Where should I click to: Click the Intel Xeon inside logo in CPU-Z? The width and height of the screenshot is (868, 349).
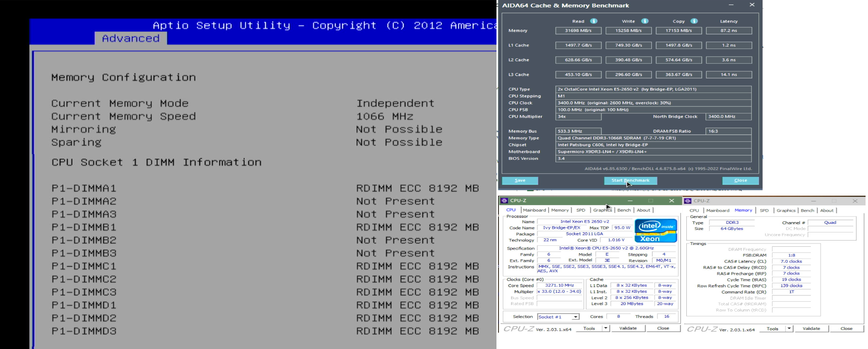(656, 231)
